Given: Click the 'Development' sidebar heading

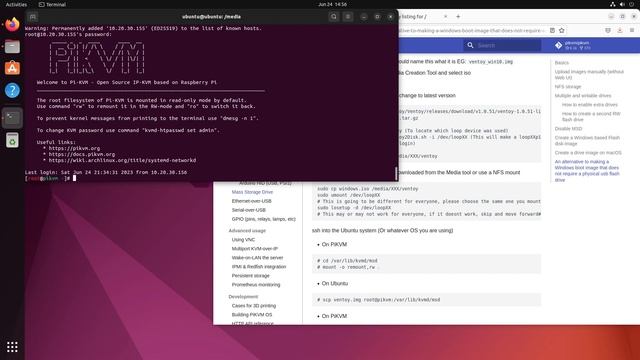Looking at the screenshot, I should [243, 296].
